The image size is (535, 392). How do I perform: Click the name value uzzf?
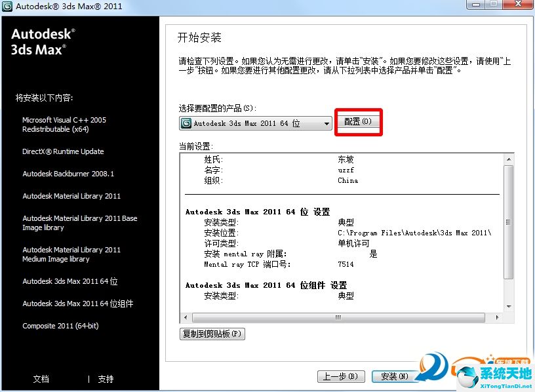(x=346, y=170)
